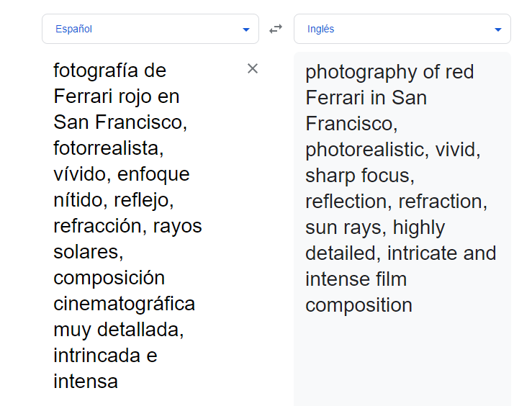The width and height of the screenshot is (532, 406).
Task: Click 'cinematográfica' in the Spanish text
Action: [x=124, y=304]
